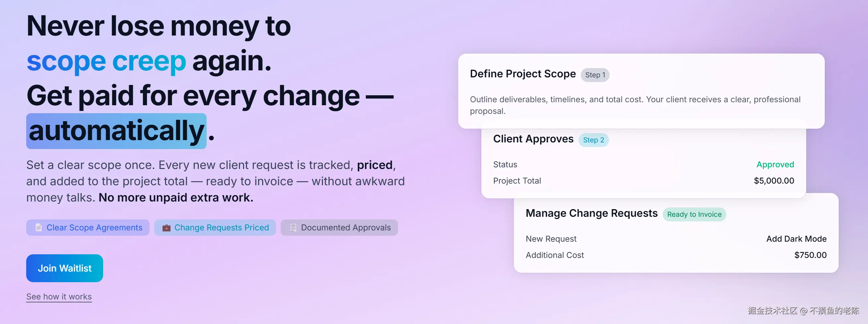Click the Step 1 badge
This screenshot has width=868, height=324.
tap(595, 75)
